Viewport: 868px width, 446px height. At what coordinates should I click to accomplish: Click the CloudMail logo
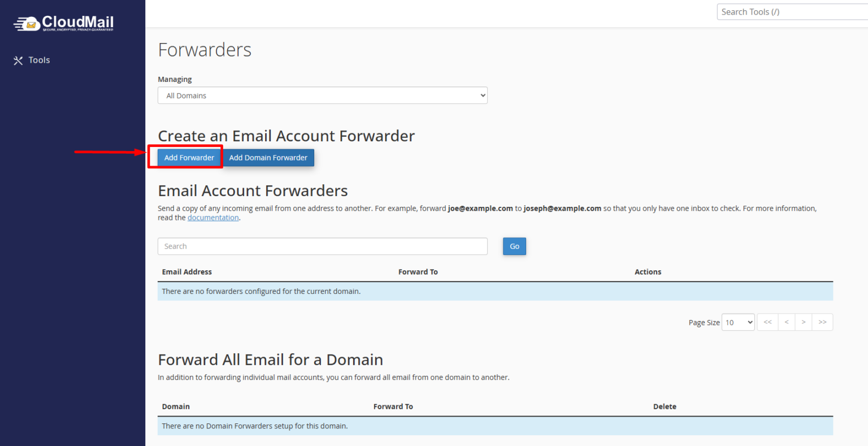click(x=63, y=23)
